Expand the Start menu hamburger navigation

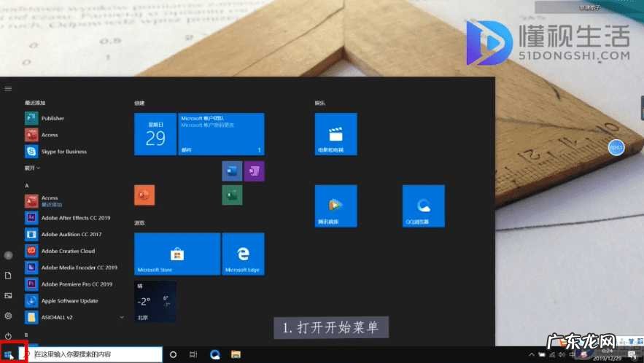8,88
